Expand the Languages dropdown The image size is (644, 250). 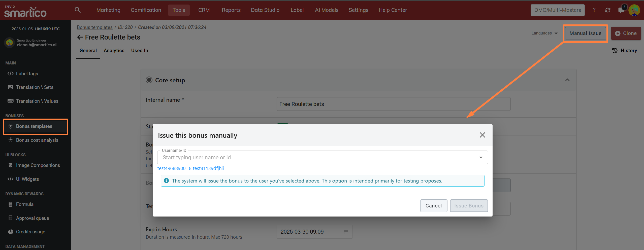click(544, 33)
